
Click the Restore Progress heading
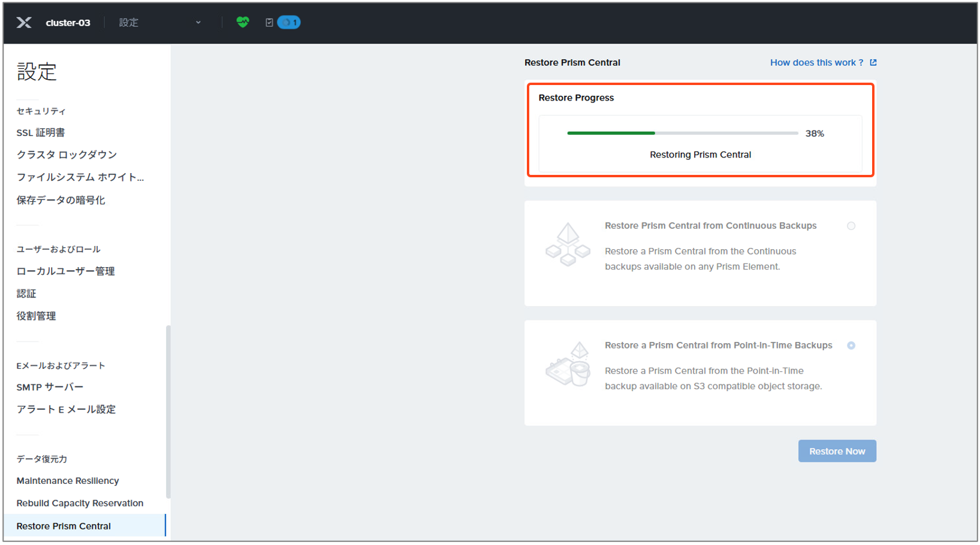click(x=576, y=98)
